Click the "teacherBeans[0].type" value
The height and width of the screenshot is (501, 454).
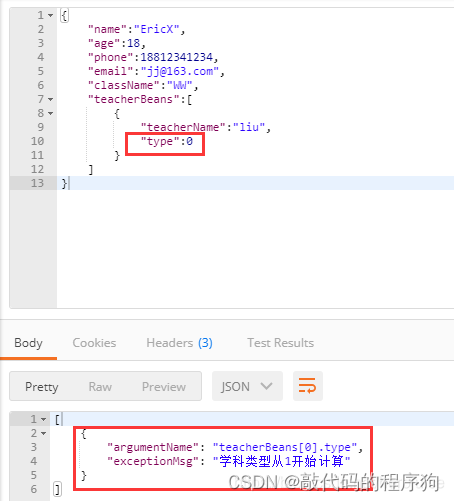point(285,447)
